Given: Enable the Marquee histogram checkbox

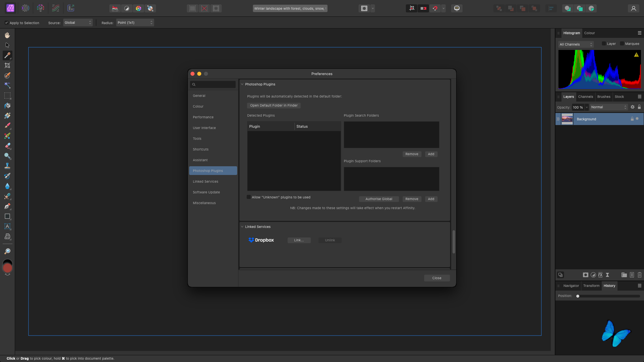Looking at the screenshot, I should (622, 44).
